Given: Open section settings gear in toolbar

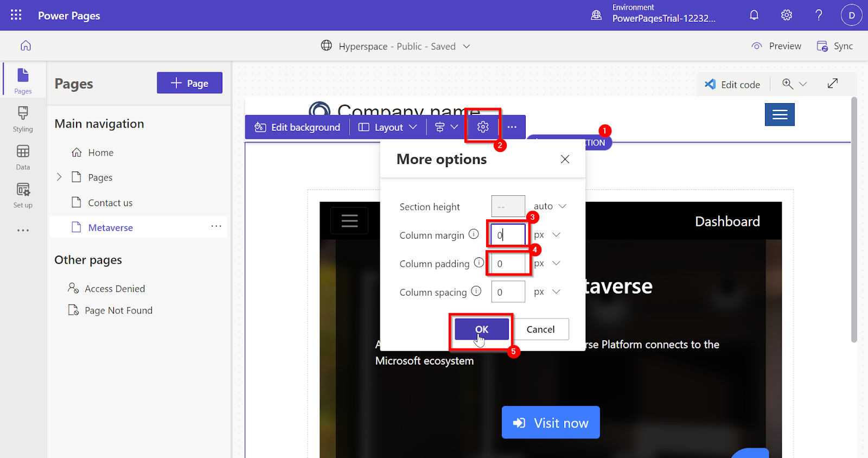Looking at the screenshot, I should [x=483, y=127].
